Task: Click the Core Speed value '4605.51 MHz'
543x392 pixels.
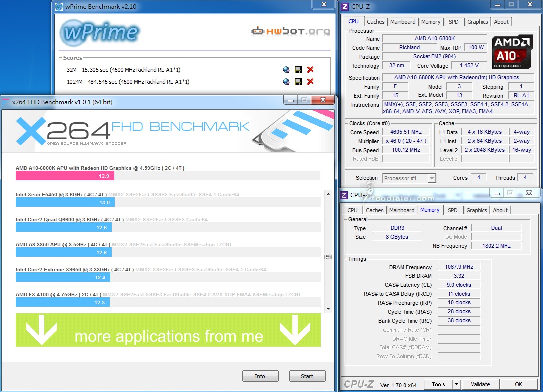Action: [x=406, y=132]
